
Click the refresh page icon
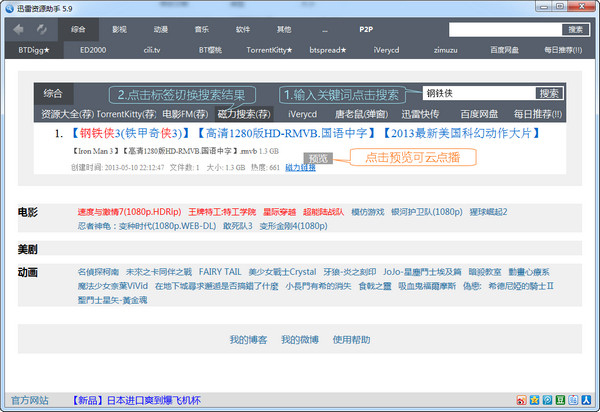pos(41,29)
